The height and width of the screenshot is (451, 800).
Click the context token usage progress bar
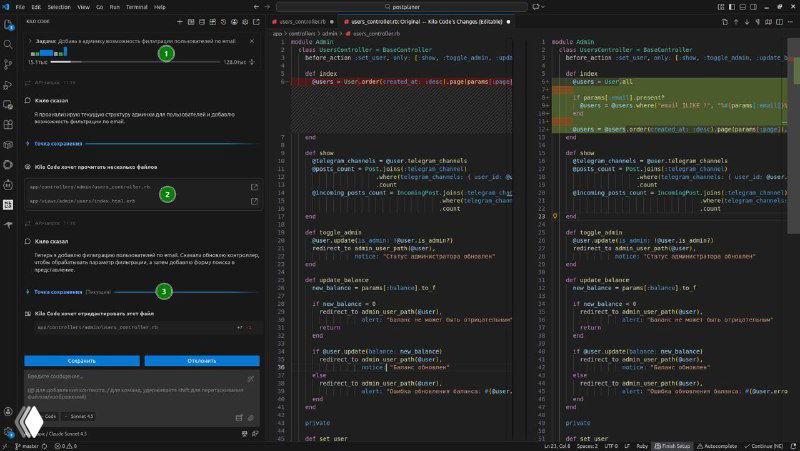point(135,62)
